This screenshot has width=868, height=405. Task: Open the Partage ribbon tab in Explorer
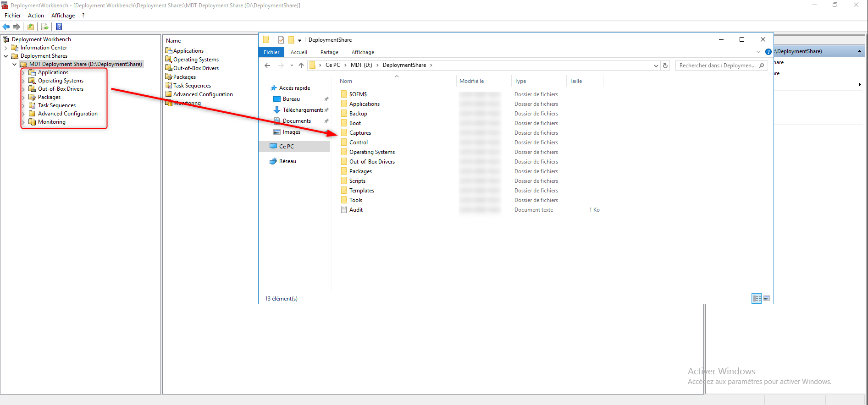(x=329, y=52)
